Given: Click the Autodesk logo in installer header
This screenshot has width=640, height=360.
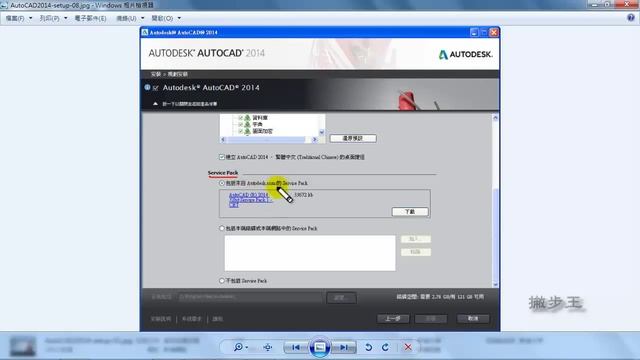Looking at the screenshot, I should 465,54.
